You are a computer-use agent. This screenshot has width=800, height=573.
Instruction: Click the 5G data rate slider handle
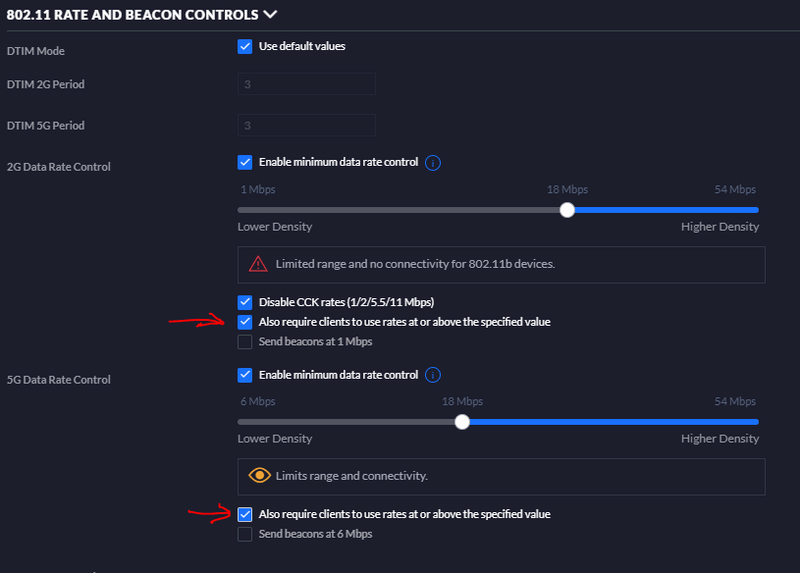462,422
